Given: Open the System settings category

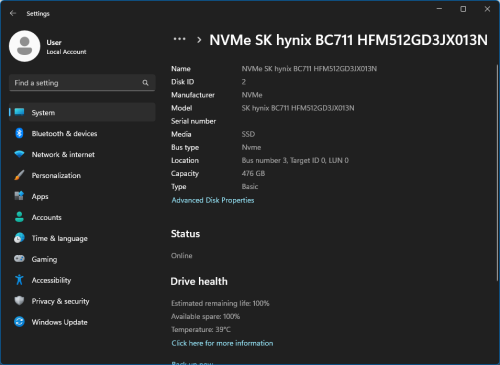Looking at the screenshot, I should pos(82,112).
